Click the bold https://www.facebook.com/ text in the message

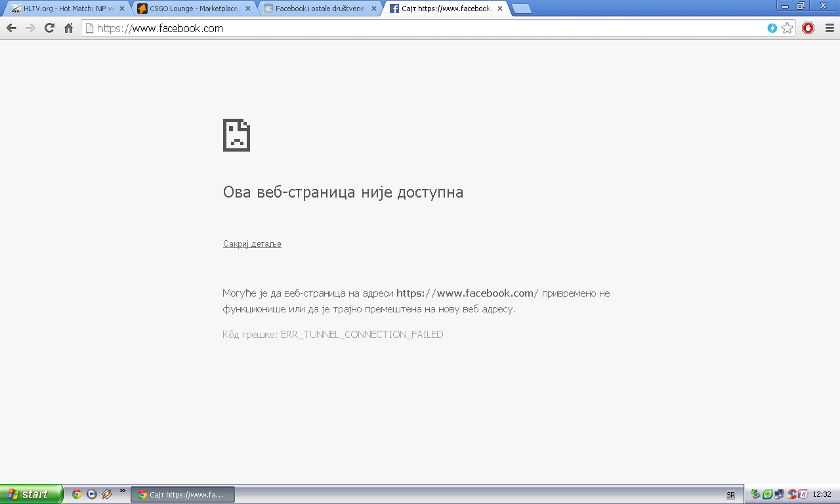467,293
